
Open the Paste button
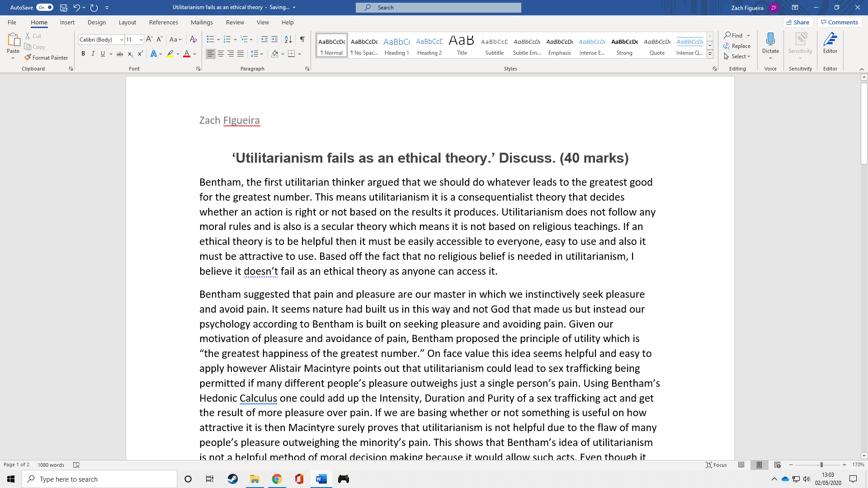point(13,46)
